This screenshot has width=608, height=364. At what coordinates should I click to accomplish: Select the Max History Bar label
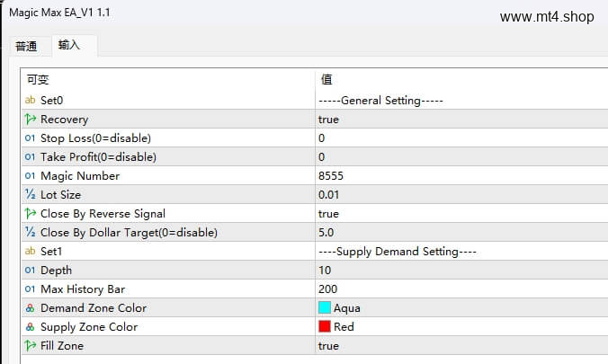(x=83, y=289)
